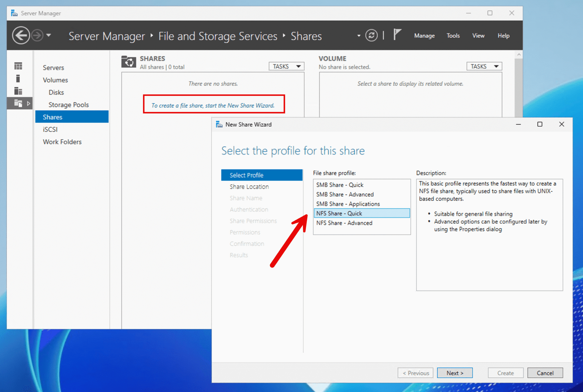Open the TASKS dropdown in the SHARES pane
This screenshot has height=392, width=583.
pos(286,66)
